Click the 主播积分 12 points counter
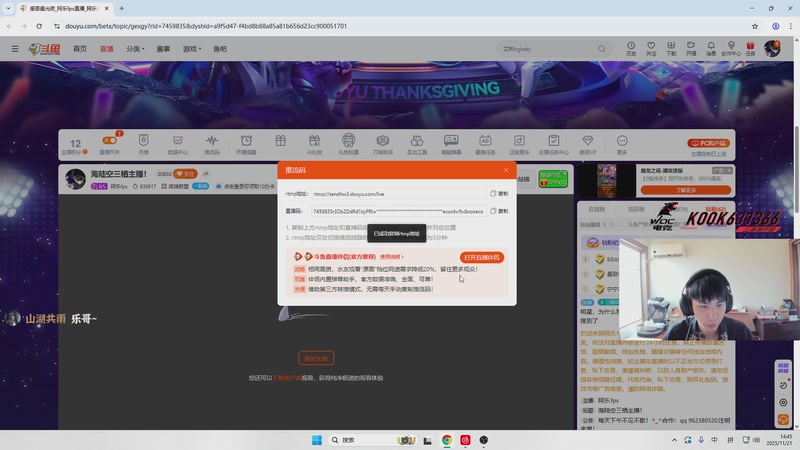The image size is (800, 450). 75,146
